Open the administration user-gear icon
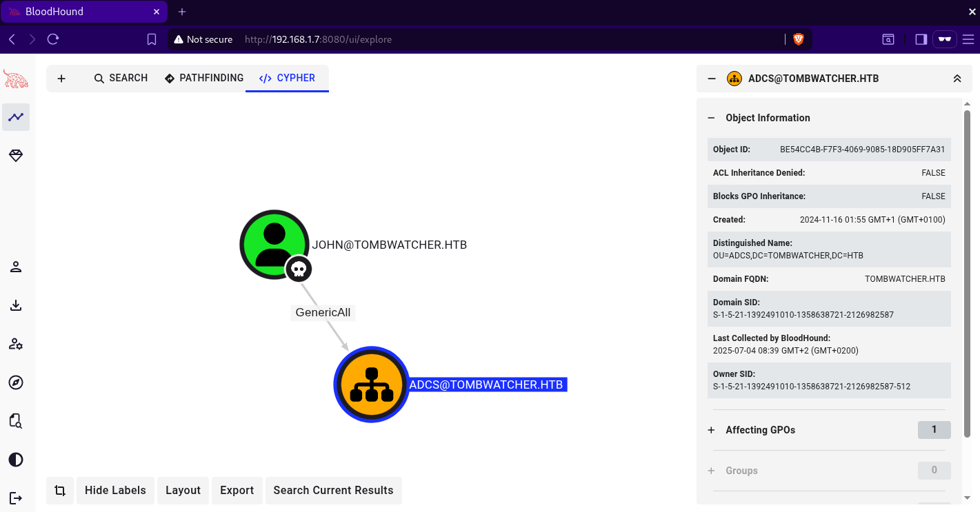This screenshot has height=512, width=980. (16, 344)
